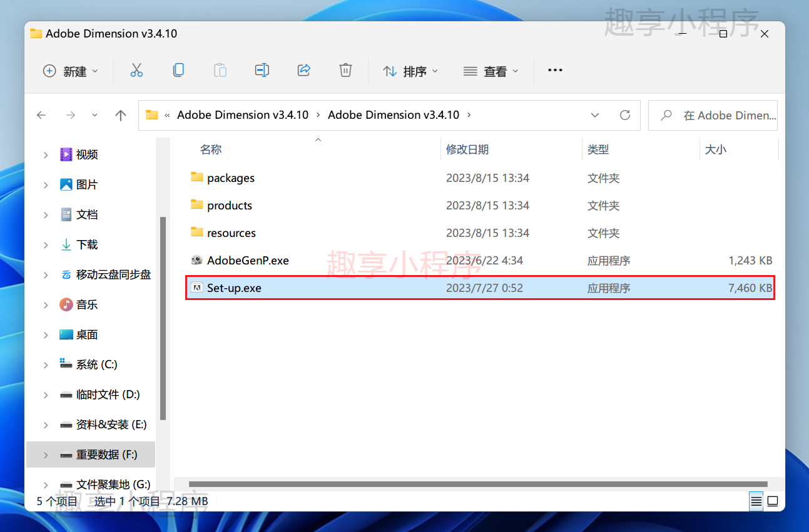Expand the 图片 tree node
This screenshot has height=532, width=809.
click(46, 185)
